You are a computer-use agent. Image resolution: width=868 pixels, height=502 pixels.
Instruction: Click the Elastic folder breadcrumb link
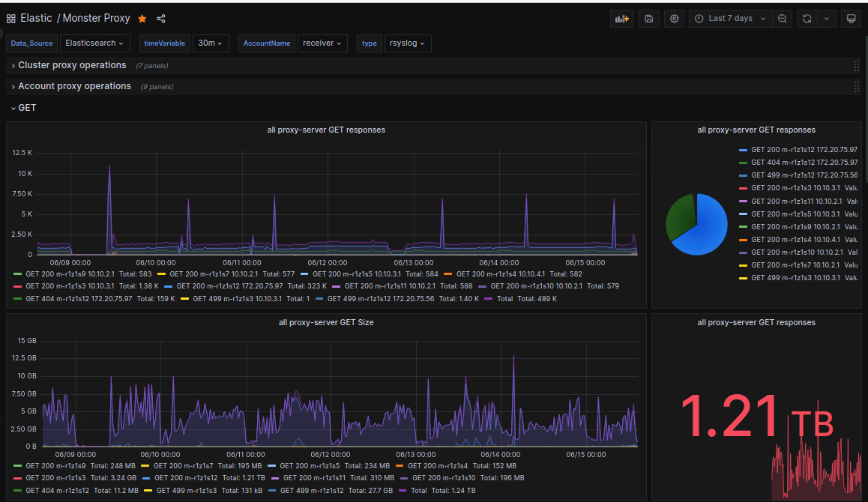[x=36, y=18]
